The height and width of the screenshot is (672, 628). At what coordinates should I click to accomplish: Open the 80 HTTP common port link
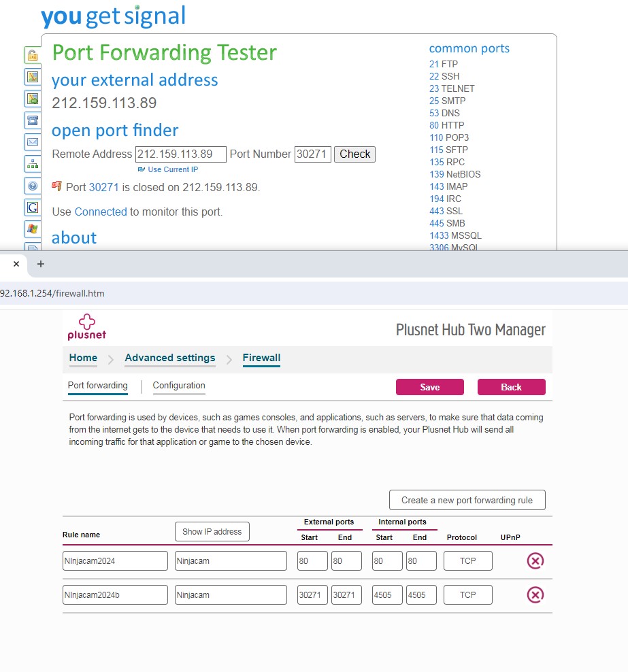446,125
